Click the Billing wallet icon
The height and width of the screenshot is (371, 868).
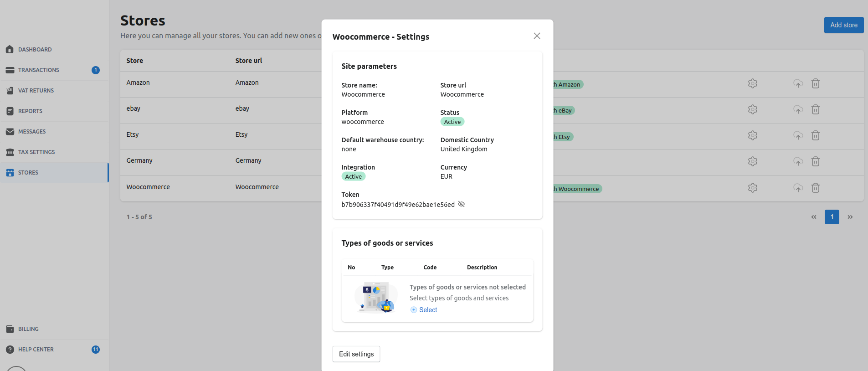point(10,329)
